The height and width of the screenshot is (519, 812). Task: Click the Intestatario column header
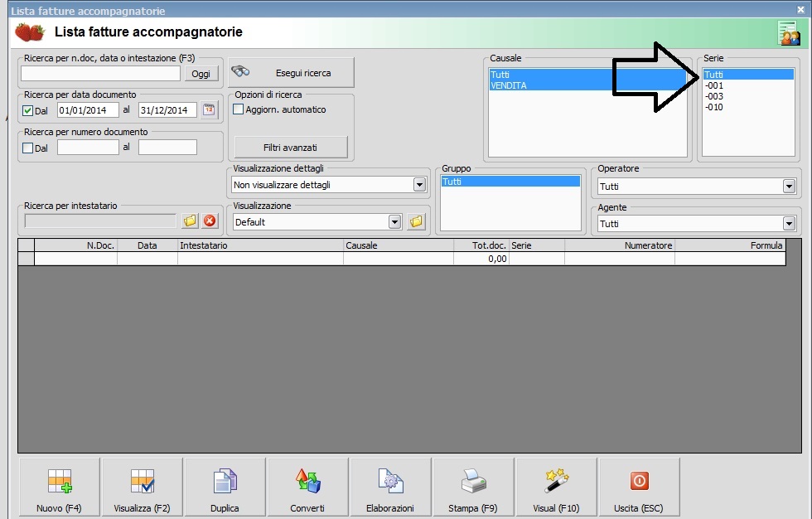[260, 245]
